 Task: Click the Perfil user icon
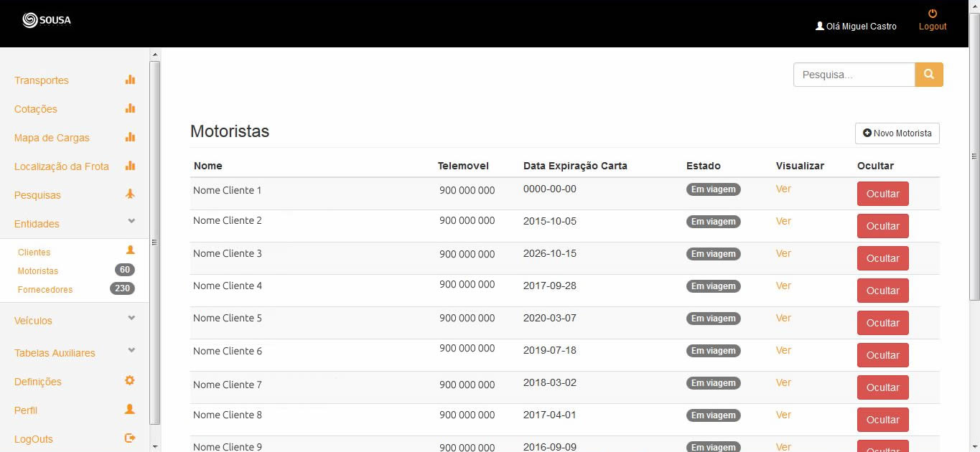coord(130,410)
